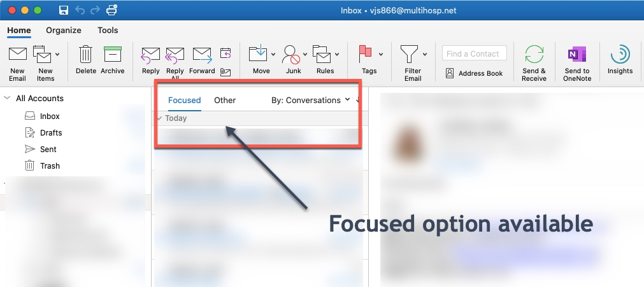Compose a message with New Email
644x287 pixels.
pos(18,64)
